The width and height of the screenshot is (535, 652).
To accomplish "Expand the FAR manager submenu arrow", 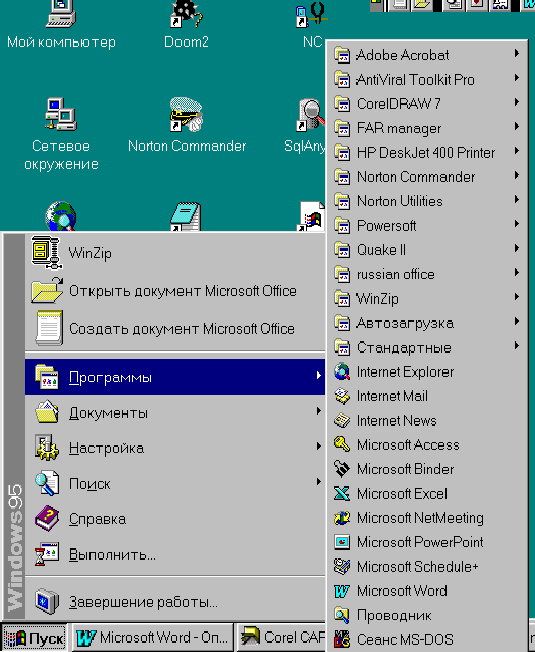I will point(517,126).
